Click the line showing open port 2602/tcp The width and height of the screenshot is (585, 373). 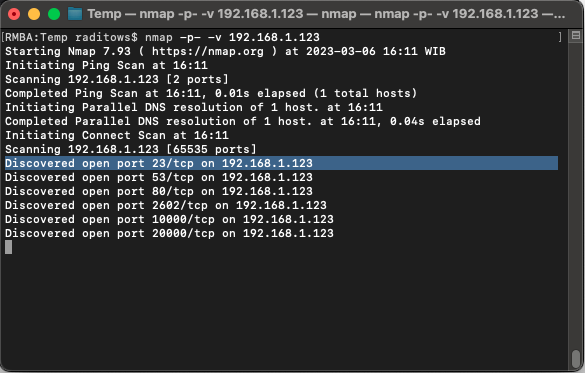point(166,206)
